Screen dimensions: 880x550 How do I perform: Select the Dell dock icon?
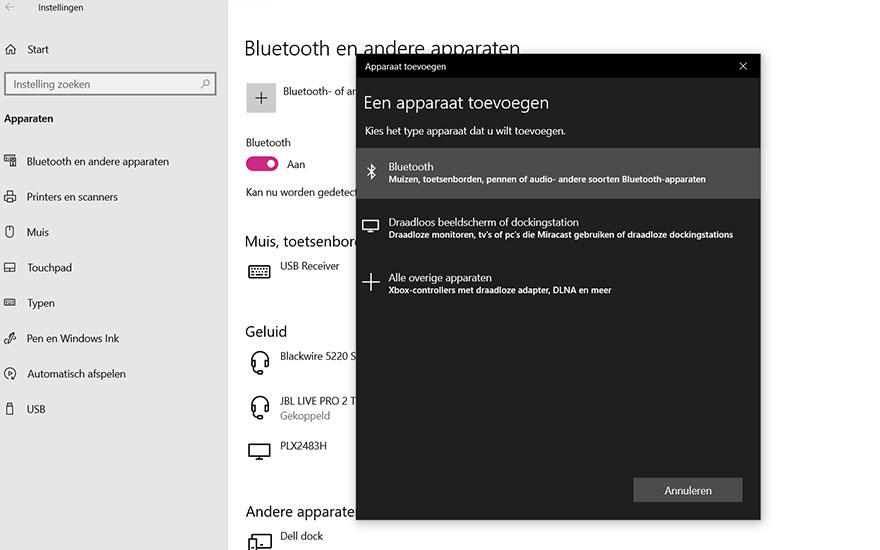(x=260, y=542)
